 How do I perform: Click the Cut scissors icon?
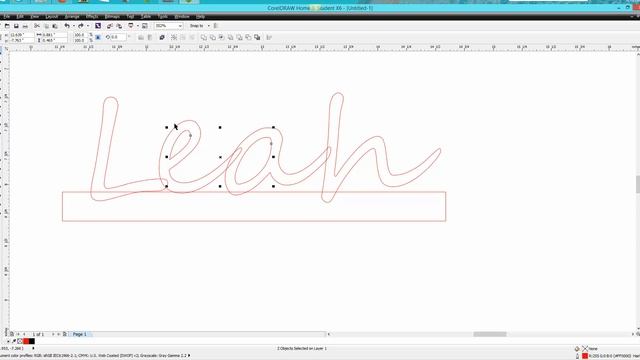click(x=37, y=26)
